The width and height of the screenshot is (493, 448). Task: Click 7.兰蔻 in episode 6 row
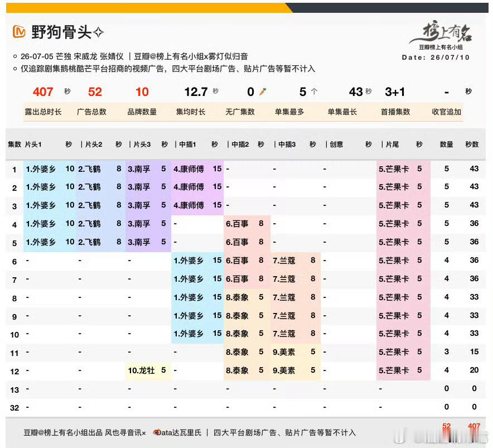point(284,261)
